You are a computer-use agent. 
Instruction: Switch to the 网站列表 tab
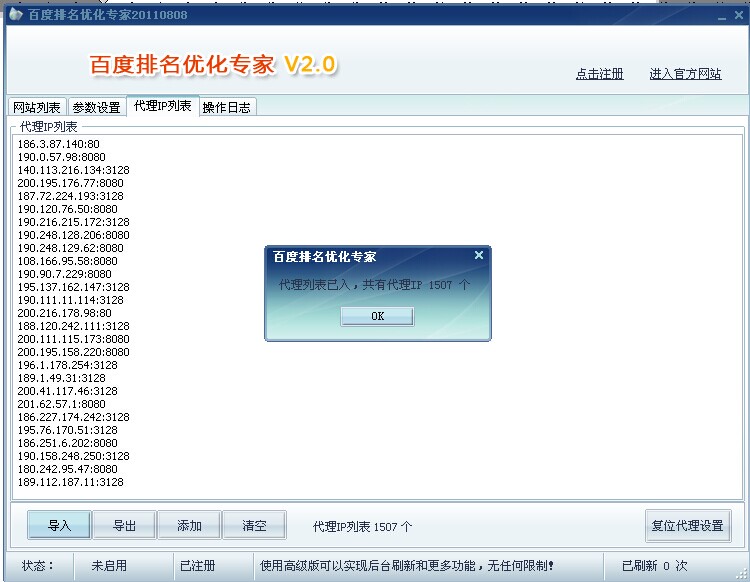click(x=36, y=108)
